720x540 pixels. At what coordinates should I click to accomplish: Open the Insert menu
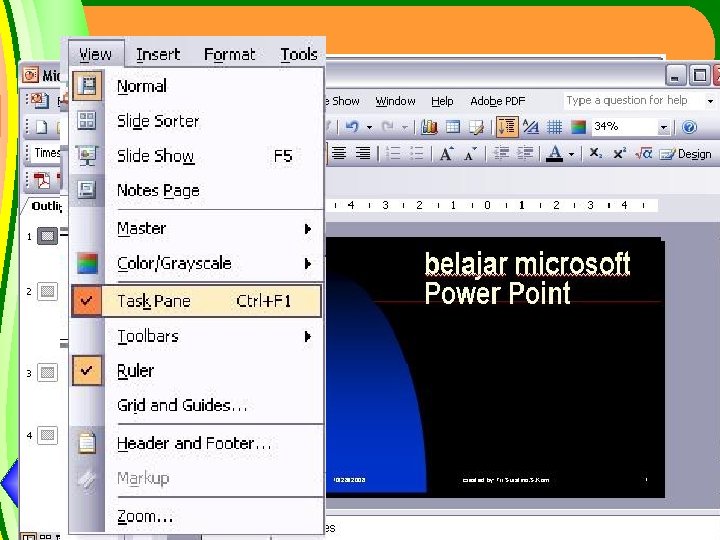click(x=158, y=54)
